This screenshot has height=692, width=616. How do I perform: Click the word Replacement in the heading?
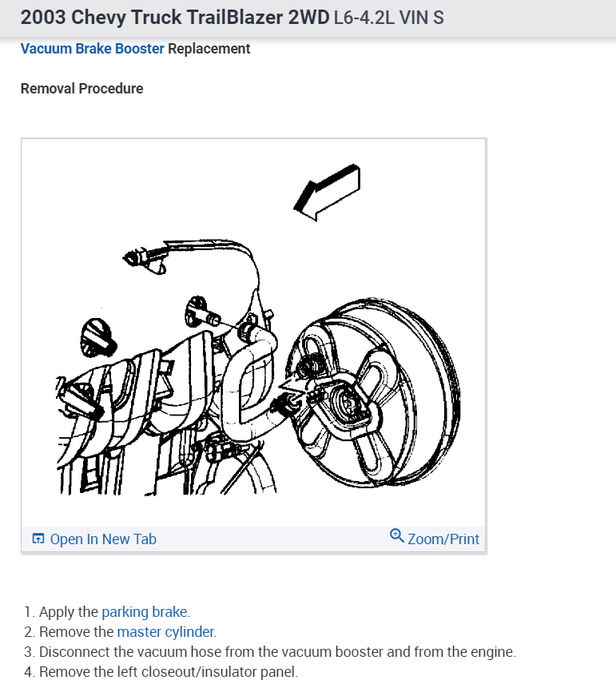209,49
